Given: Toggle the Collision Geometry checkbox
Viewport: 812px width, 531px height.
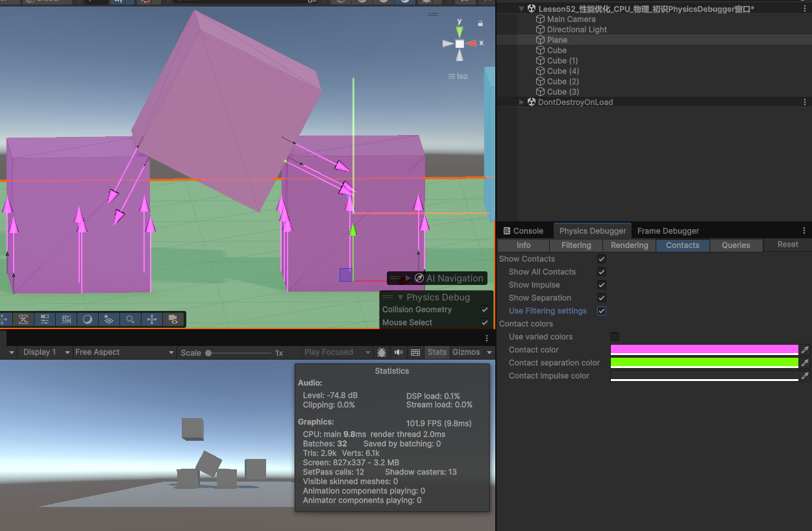Looking at the screenshot, I should pos(485,310).
